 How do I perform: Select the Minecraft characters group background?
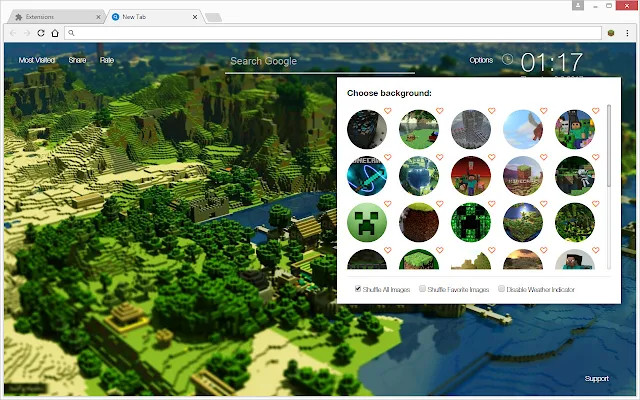click(x=575, y=129)
